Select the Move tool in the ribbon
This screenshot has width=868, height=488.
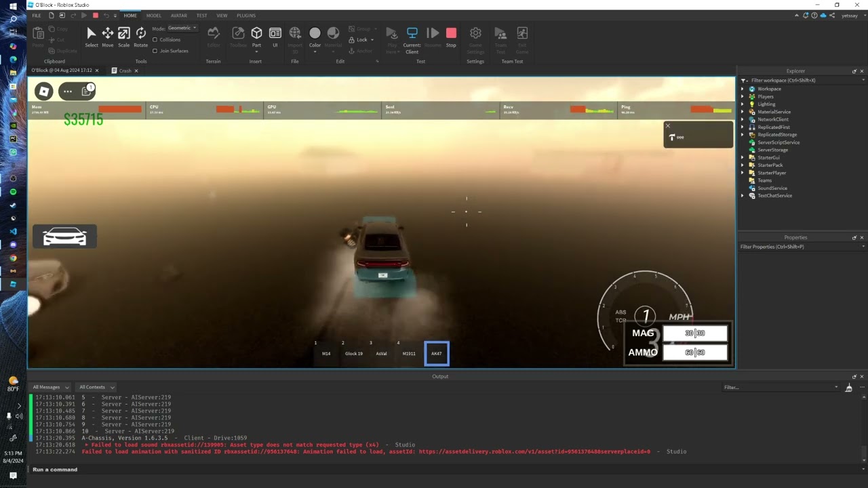[107, 37]
